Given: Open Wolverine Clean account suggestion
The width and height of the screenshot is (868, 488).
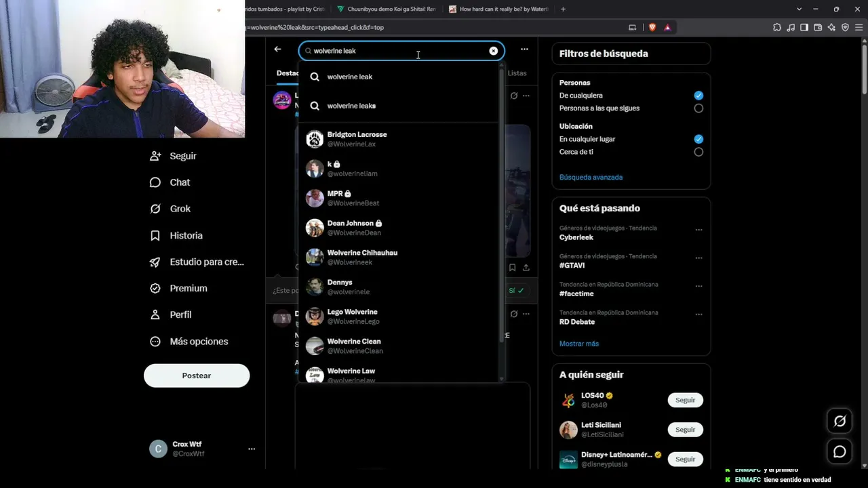Looking at the screenshot, I should 398,346.
